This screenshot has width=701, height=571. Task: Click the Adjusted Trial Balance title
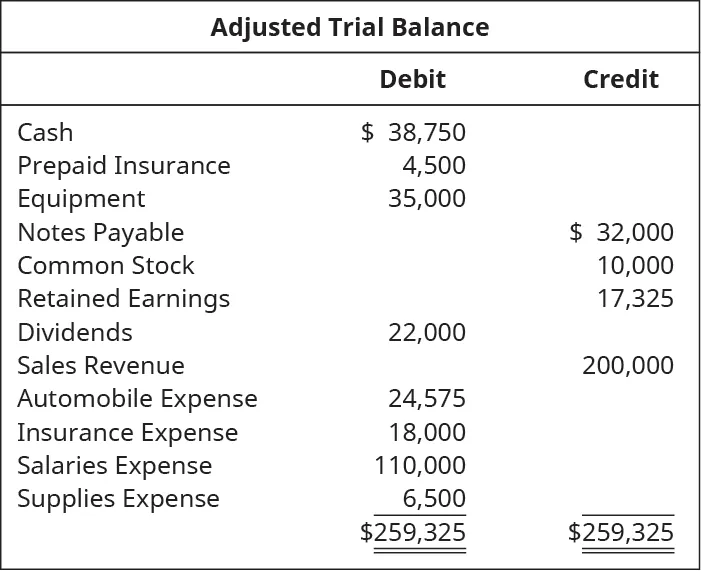pyautogui.click(x=350, y=27)
